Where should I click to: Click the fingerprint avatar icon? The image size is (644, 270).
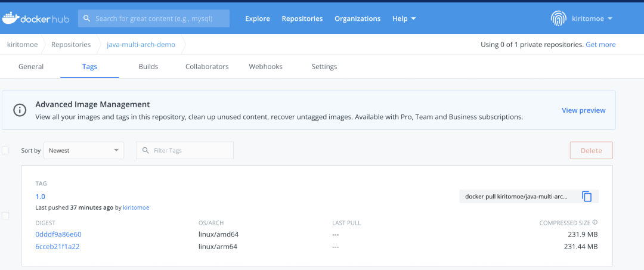click(x=558, y=18)
